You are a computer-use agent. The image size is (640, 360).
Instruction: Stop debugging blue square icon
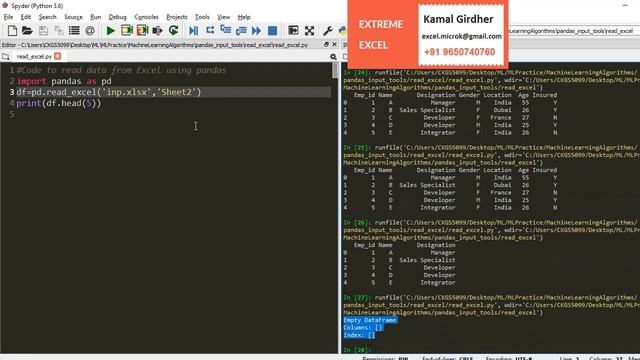(x=272, y=31)
